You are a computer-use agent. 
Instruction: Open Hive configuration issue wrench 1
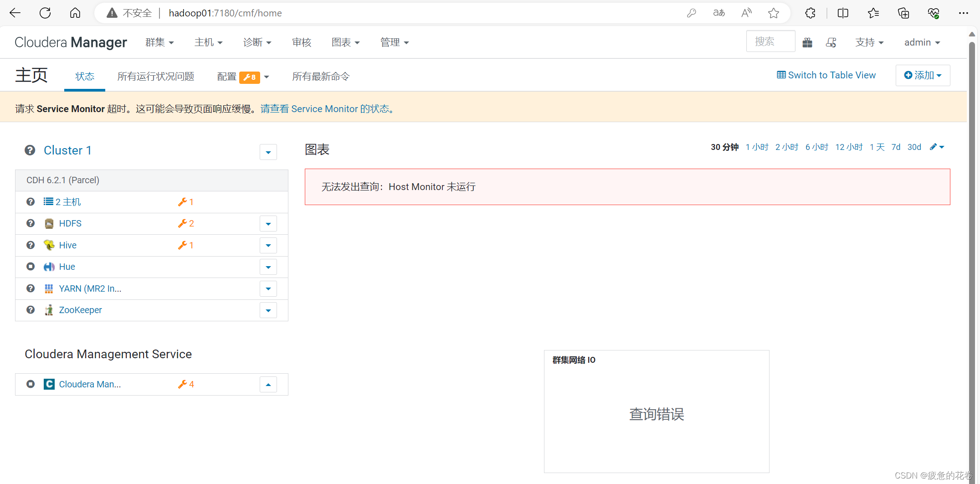(x=186, y=245)
